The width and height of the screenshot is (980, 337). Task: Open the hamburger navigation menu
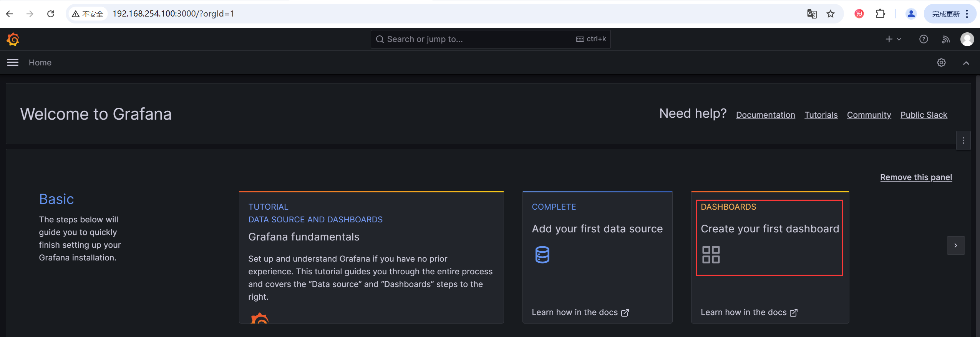pos(13,62)
